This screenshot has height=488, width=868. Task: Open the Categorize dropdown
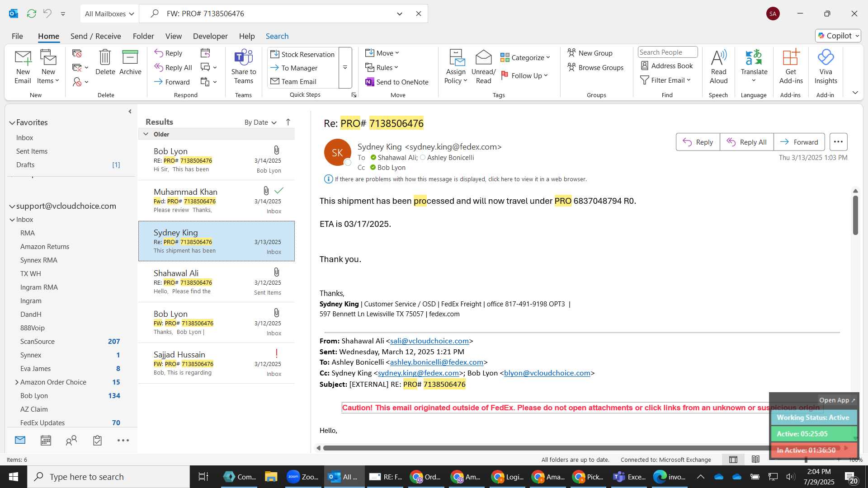[x=525, y=57]
